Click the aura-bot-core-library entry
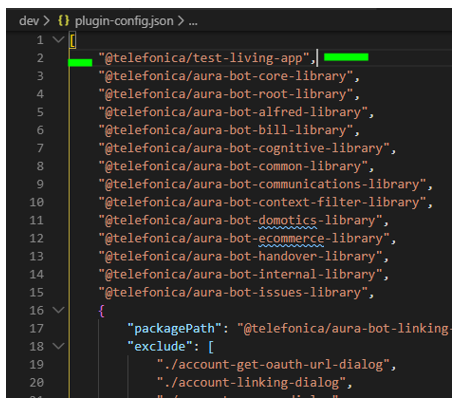The height and width of the screenshot is (406, 463). (226, 76)
